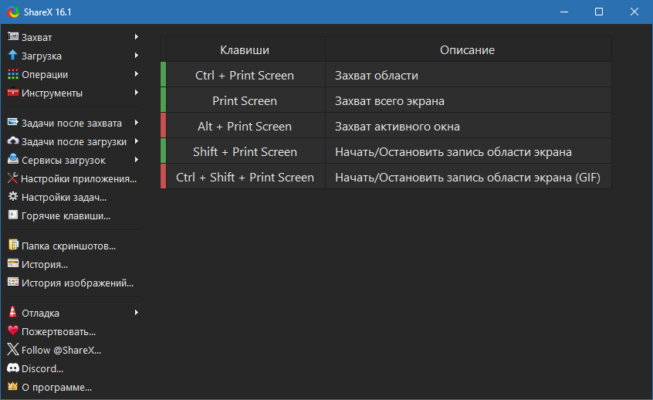Click the Discord logo icon
Viewport: 653px width, 400px height.
pyautogui.click(x=13, y=368)
